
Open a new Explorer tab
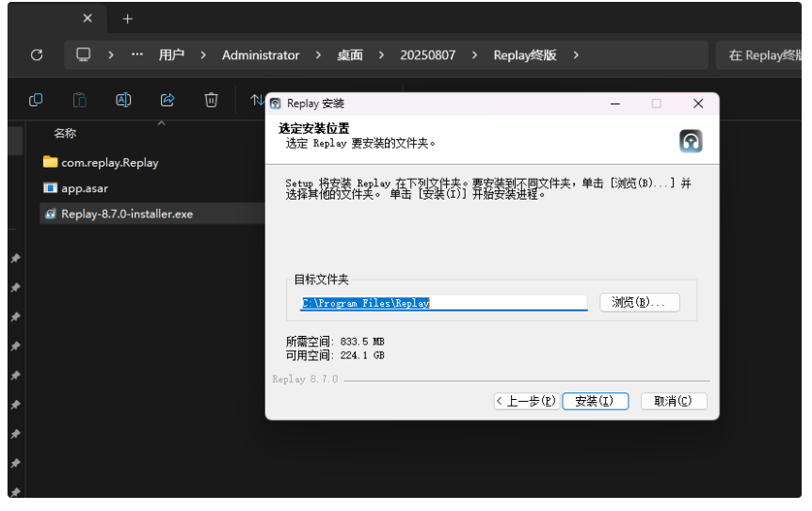tap(127, 19)
